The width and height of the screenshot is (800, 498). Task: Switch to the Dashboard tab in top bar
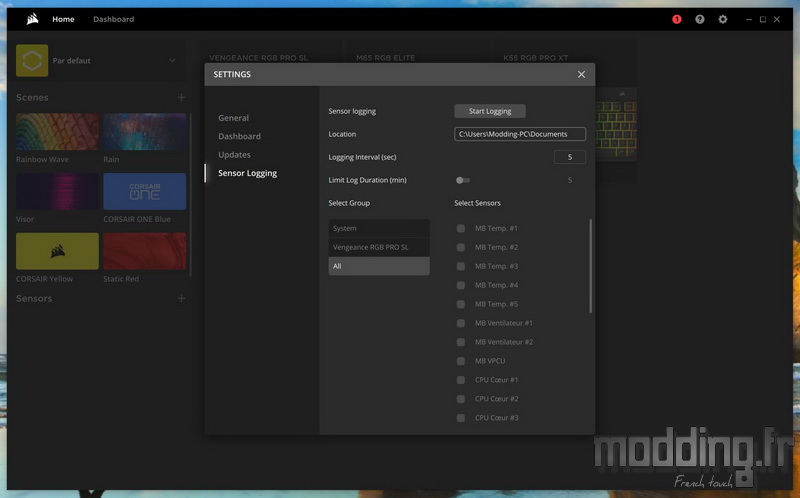pos(113,19)
